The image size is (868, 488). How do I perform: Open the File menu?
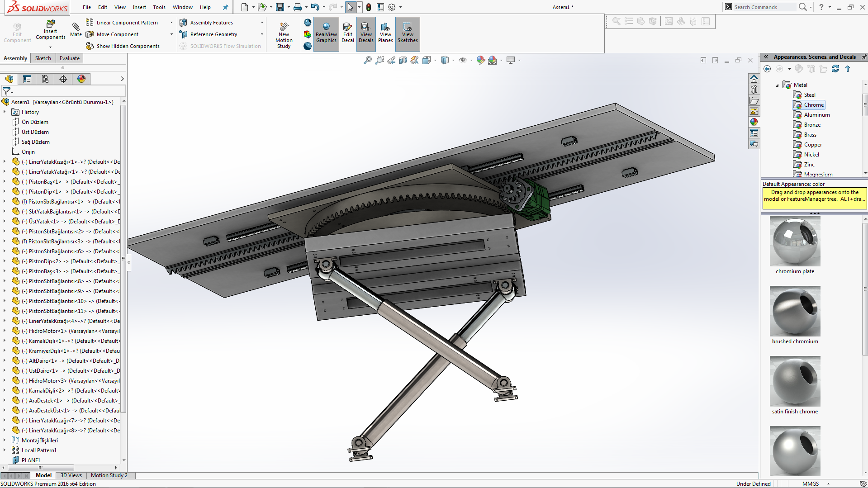pos(87,7)
